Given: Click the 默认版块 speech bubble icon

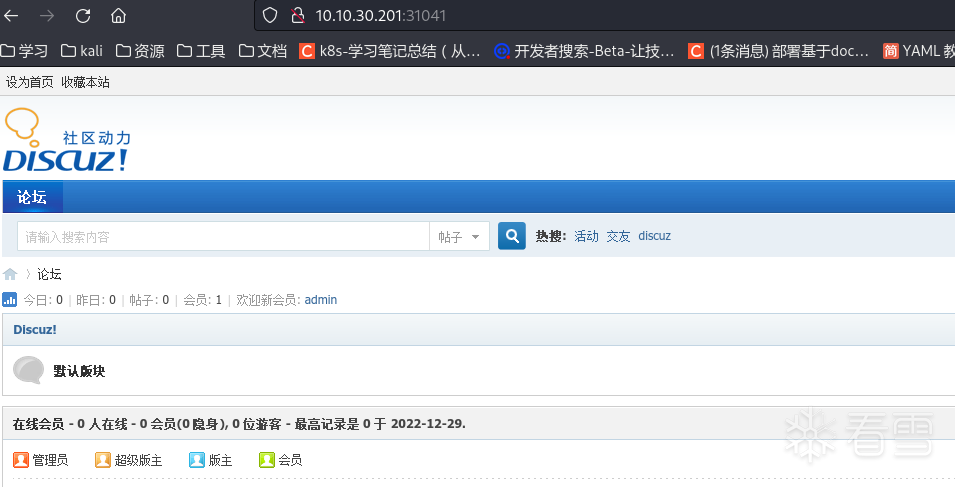Looking at the screenshot, I should [x=28, y=370].
